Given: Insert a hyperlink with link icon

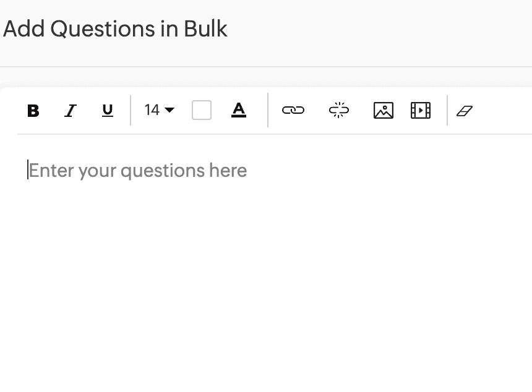Looking at the screenshot, I should (x=293, y=111).
